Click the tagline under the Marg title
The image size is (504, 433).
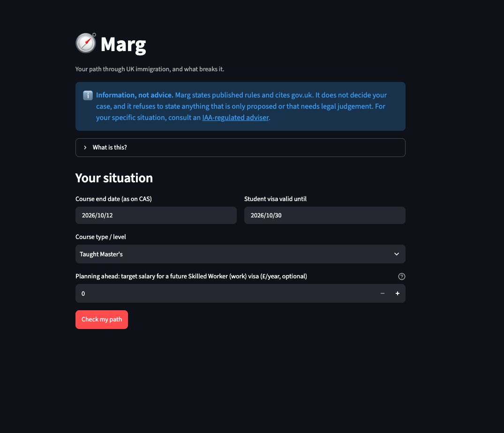(x=150, y=69)
